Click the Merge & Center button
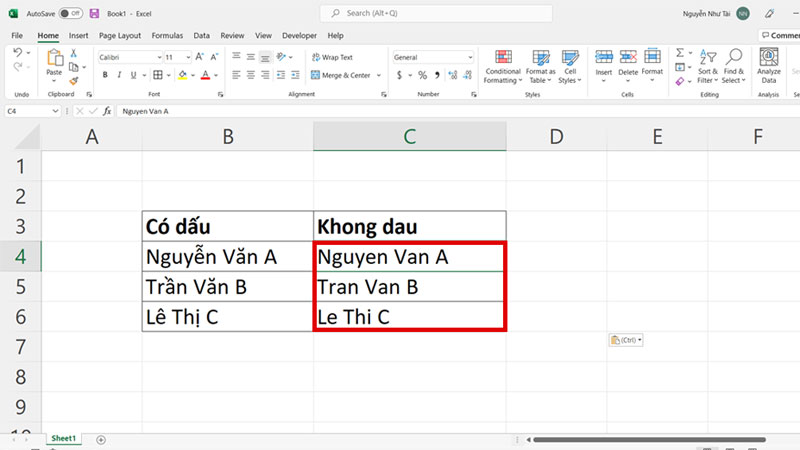Viewport: 800px width, 450px height. point(341,75)
